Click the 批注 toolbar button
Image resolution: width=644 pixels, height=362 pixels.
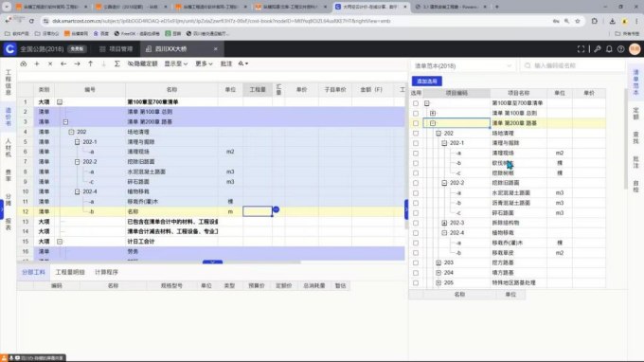coord(226,63)
